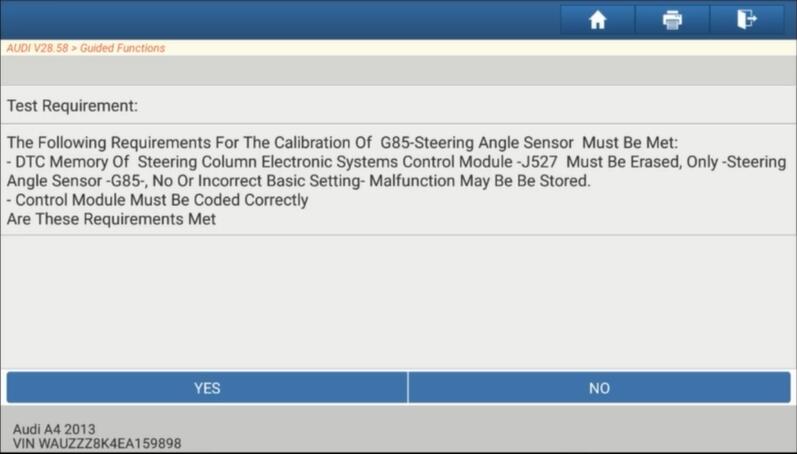Click the DTC Memory requirement line
Viewport: 797px width, 454px height.
coord(396,162)
